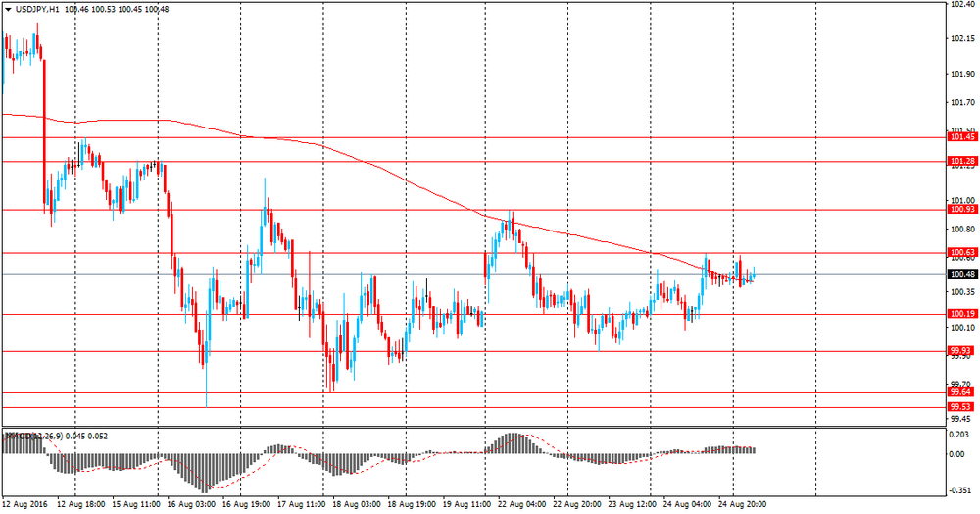Image resolution: width=980 pixels, height=514 pixels.
Task: Select the 100.19 red price level label
Action: pos(962,314)
